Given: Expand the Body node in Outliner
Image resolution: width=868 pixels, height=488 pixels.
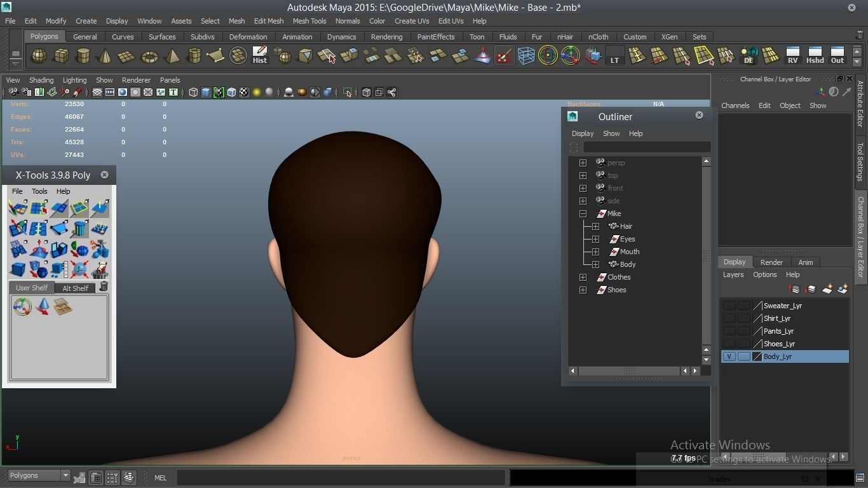Looking at the screenshot, I should [x=595, y=264].
